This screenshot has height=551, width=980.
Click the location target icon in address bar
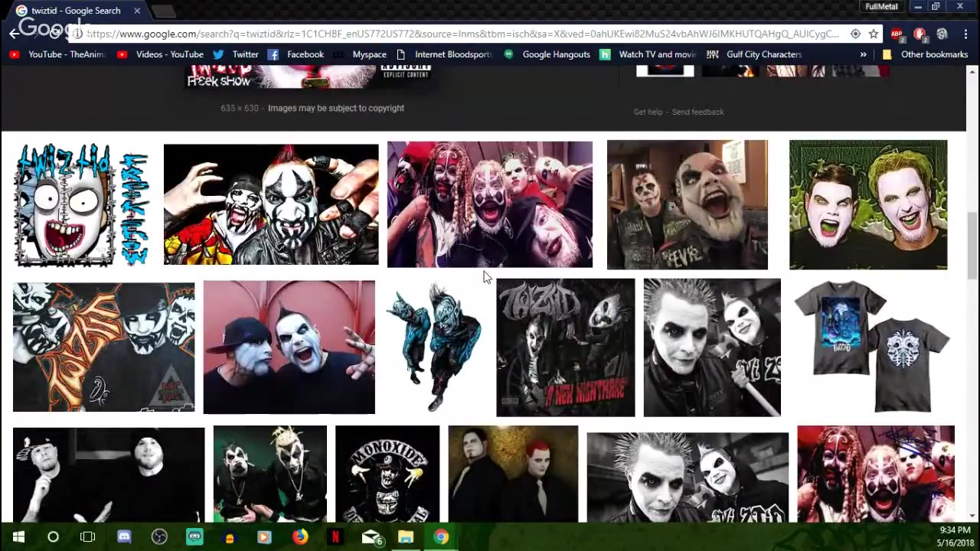coord(855,34)
